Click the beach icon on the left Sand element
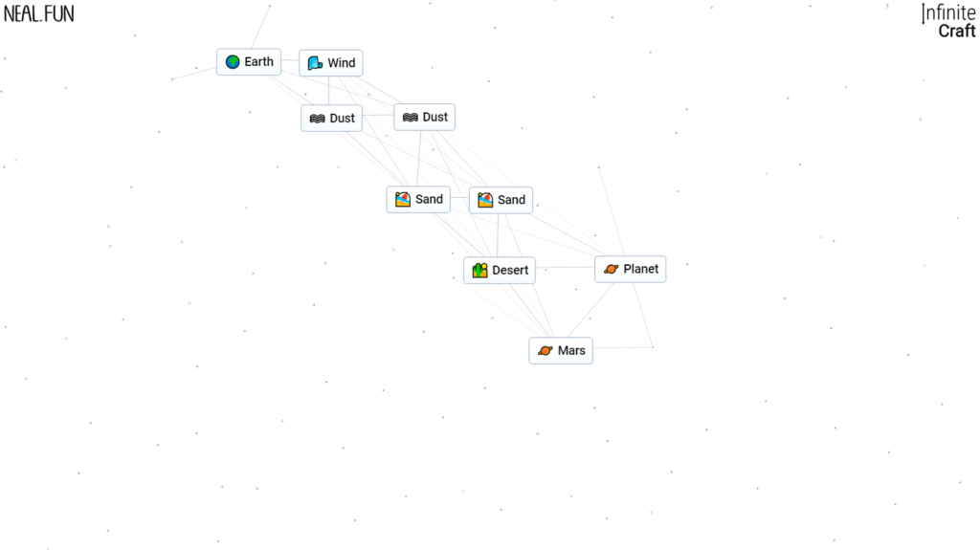This screenshot has width=980, height=550. pos(403,200)
